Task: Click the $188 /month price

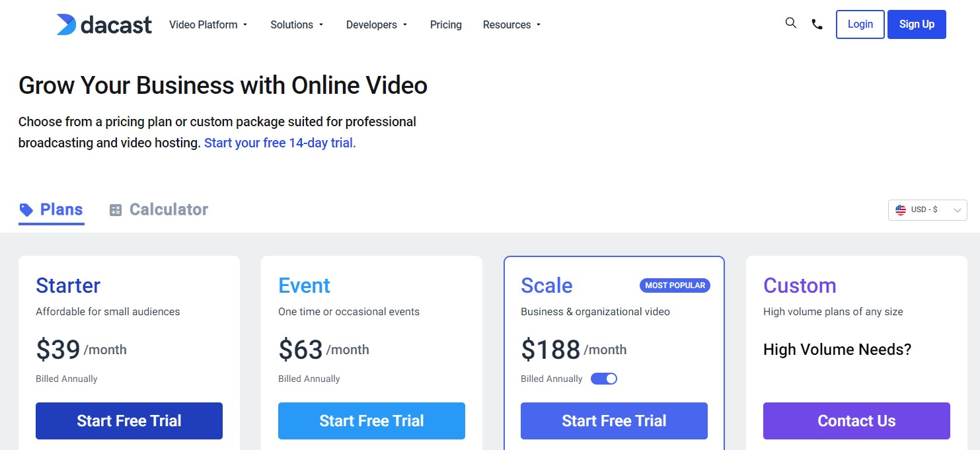Action: [x=574, y=350]
